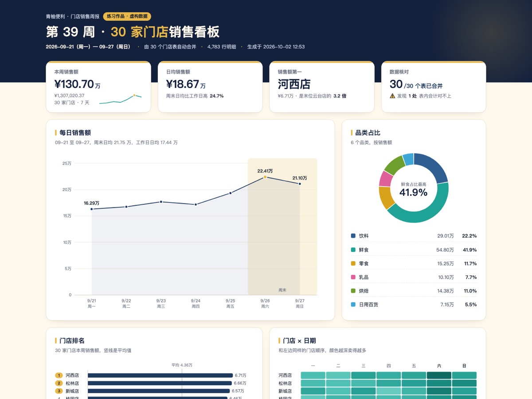Screen dimensions: 532x399
Task: Click the 河西店 heading in 销售额第一 card
Action: click(294, 84)
